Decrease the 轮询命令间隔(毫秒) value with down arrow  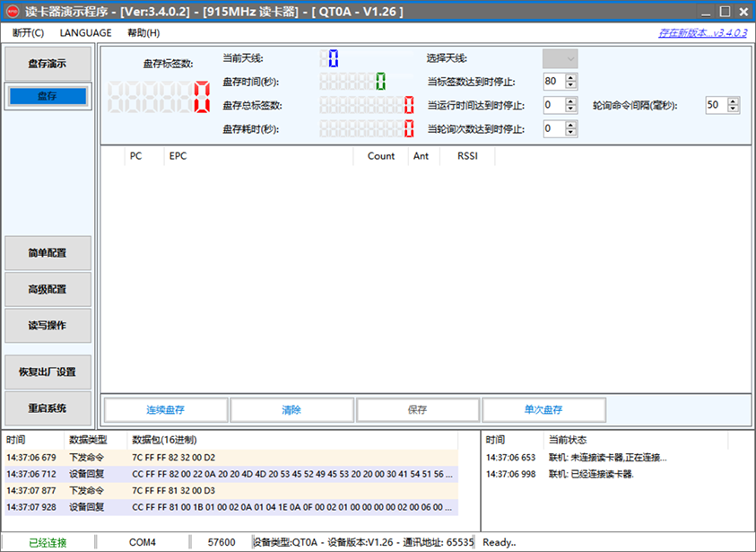point(734,110)
